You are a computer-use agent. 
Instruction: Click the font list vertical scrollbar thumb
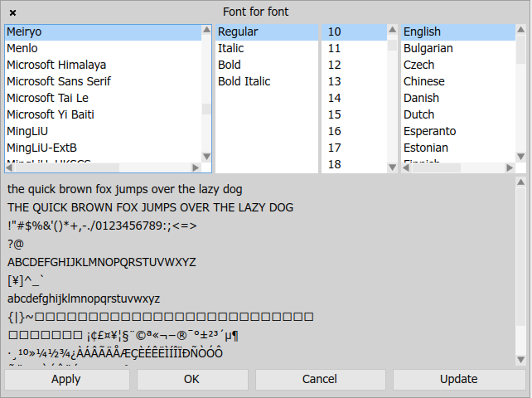coord(206,109)
